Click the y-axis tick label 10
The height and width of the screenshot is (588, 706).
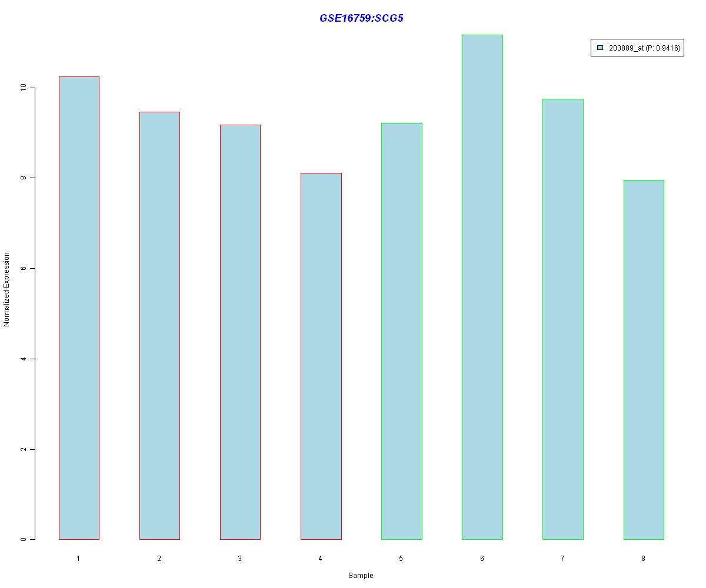point(24,88)
